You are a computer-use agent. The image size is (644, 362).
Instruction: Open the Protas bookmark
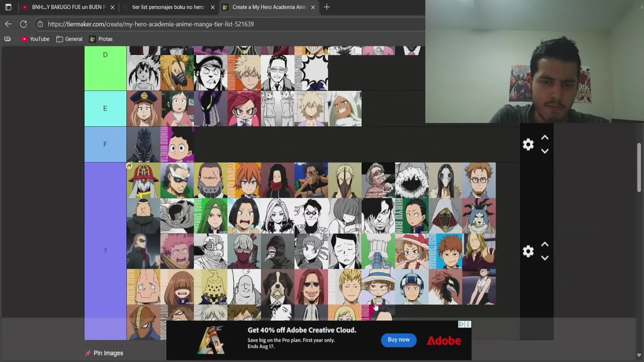click(101, 39)
